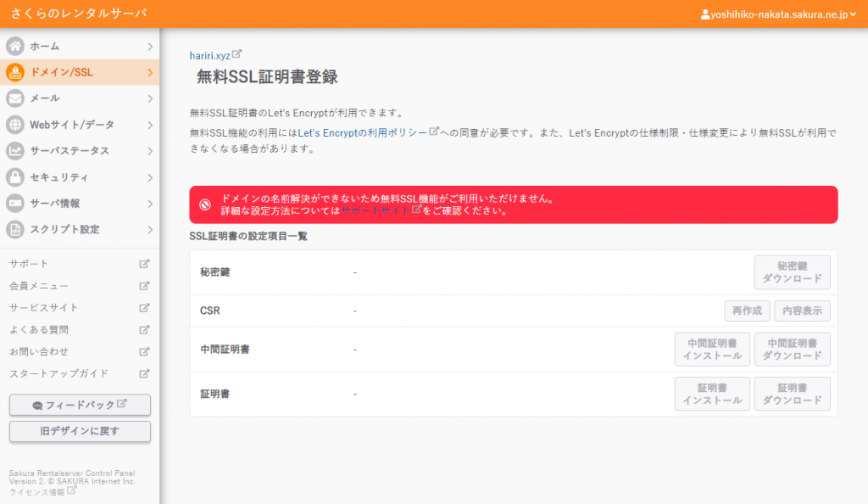Open the お問い合わせ sidebar link
The width and height of the screenshot is (868, 504).
point(39,351)
